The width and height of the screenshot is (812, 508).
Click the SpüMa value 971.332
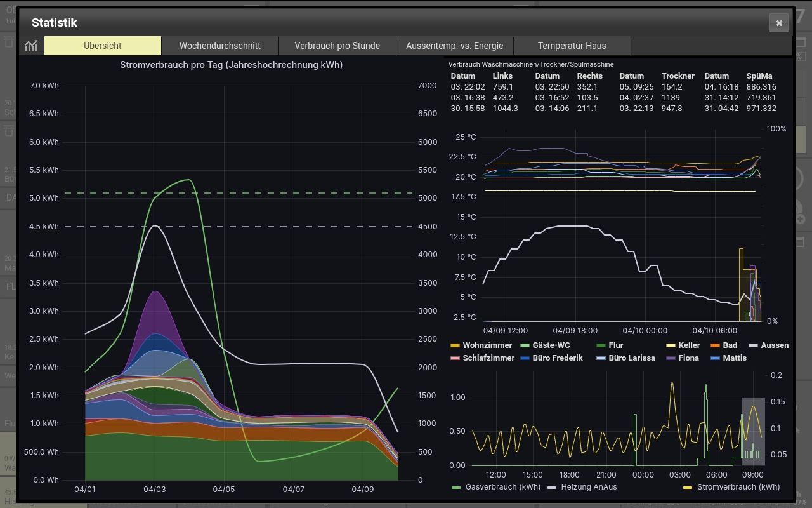tap(761, 109)
